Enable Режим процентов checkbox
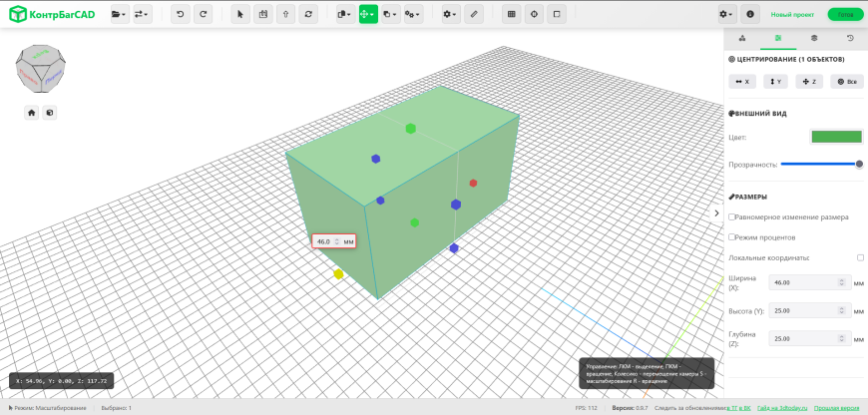The image size is (868, 415). pos(732,236)
